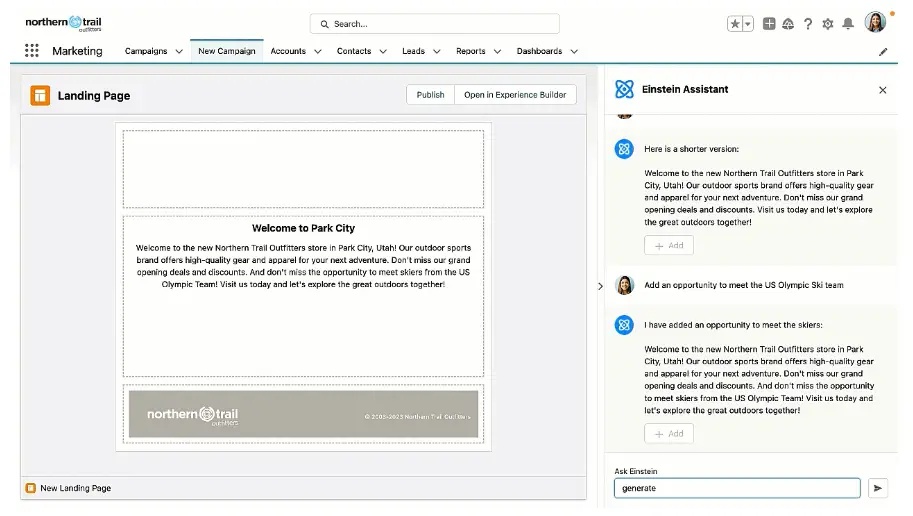Select the empty top section of landing page
This screenshot has height=516, width=913.
click(x=303, y=169)
